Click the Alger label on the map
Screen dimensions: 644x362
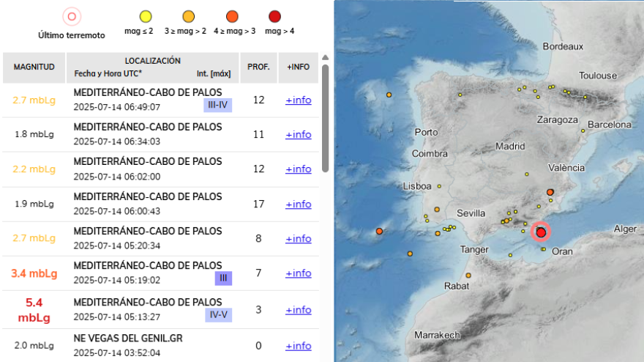point(625,229)
